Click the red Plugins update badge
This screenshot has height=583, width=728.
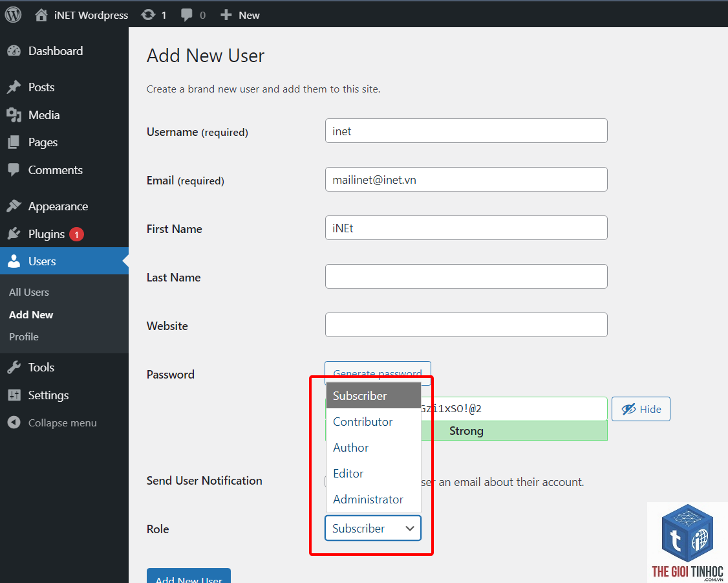click(76, 235)
